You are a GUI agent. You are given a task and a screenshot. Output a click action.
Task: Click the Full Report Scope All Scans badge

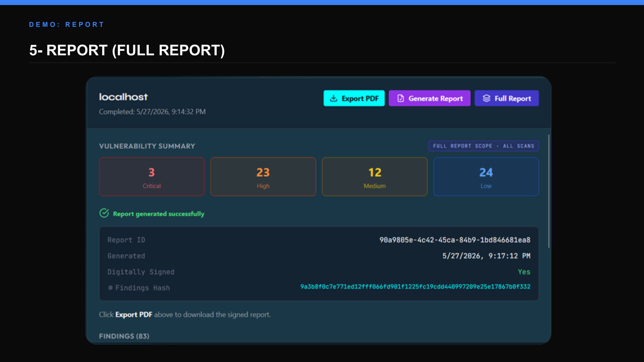(484, 146)
